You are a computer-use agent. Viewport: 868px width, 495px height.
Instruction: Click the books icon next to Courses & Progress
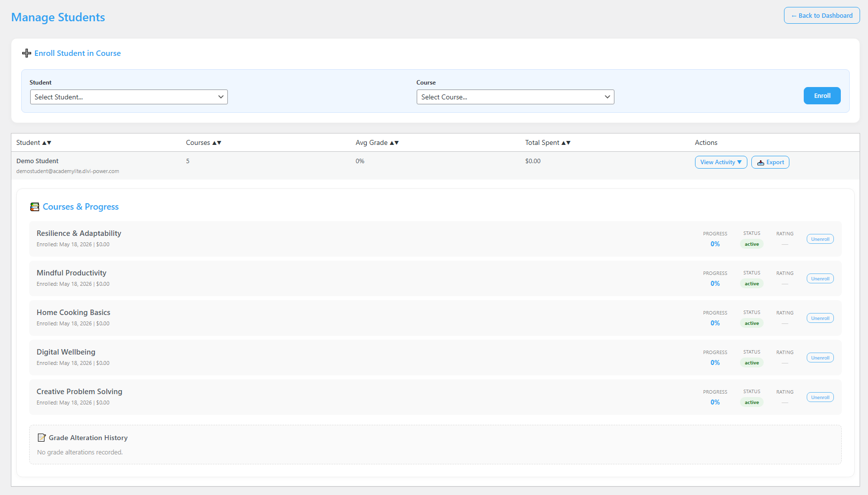click(35, 207)
